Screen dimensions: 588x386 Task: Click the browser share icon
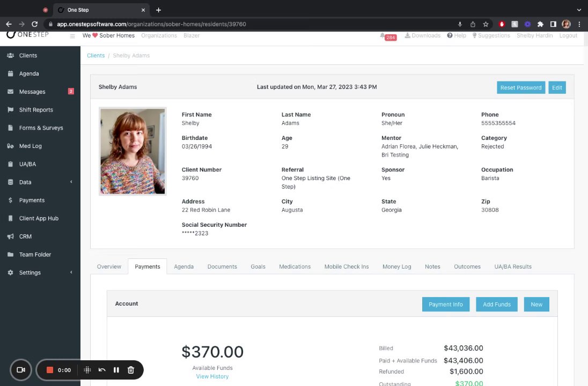[x=473, y=24]
